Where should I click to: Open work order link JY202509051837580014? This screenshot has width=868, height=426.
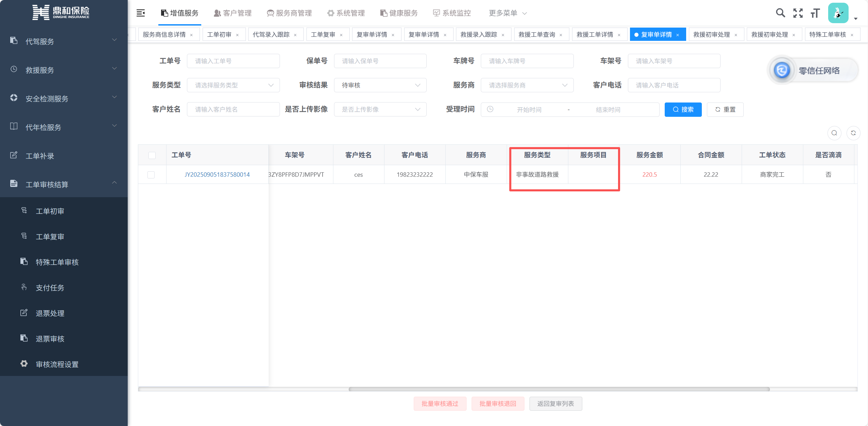click(x=217, y=175)
